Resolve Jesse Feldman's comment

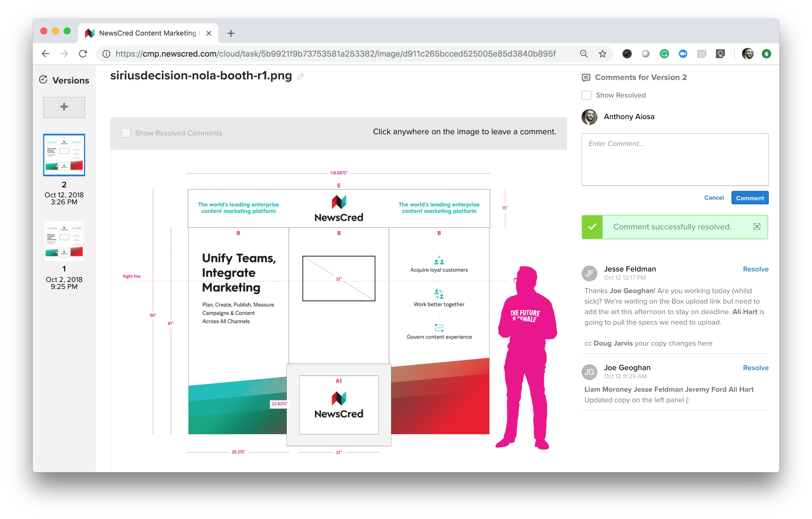755,269
